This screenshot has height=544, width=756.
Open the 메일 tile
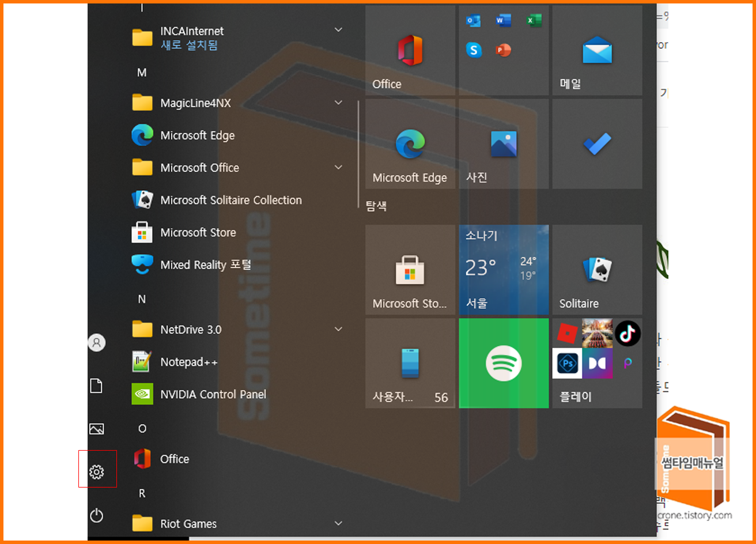pos(597,50)
